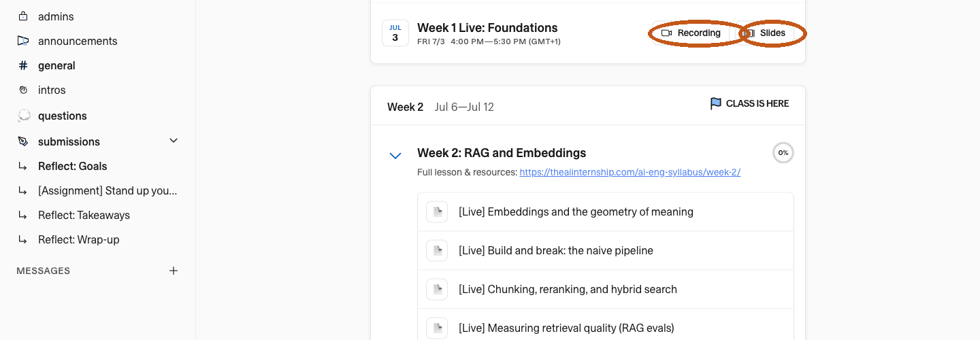Click the waving hand icon for intros

pyautogui.click(x=24, y=90)
